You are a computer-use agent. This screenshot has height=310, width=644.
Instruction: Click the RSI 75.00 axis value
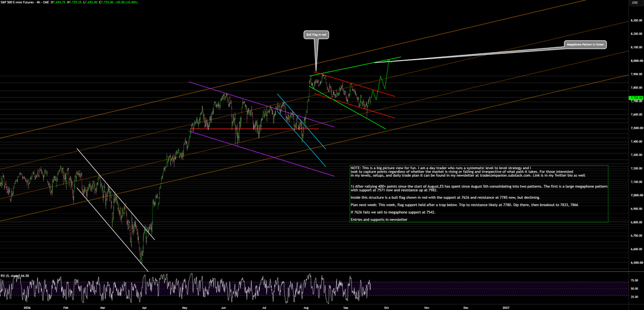click(635, 280)
